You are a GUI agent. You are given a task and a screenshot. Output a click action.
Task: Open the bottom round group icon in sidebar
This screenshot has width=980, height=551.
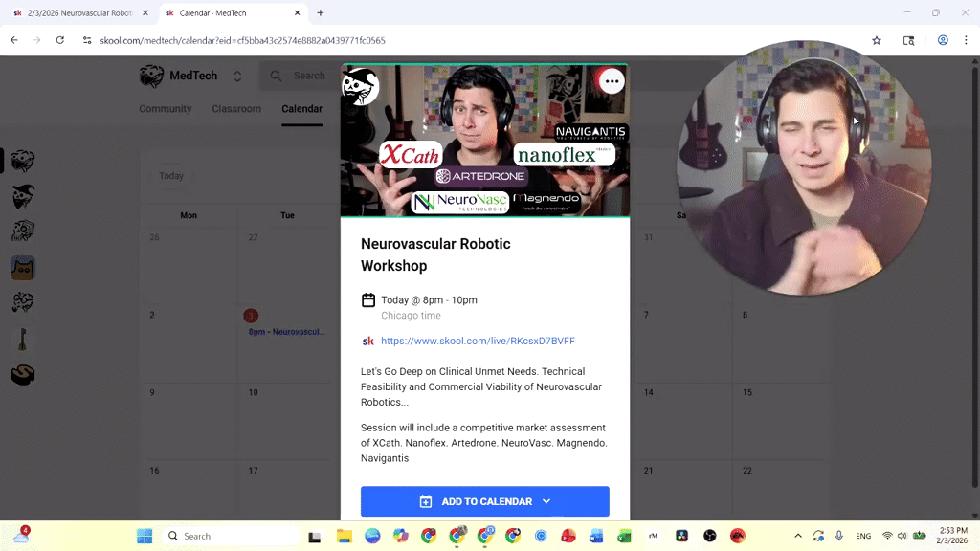tap(23, 374)
